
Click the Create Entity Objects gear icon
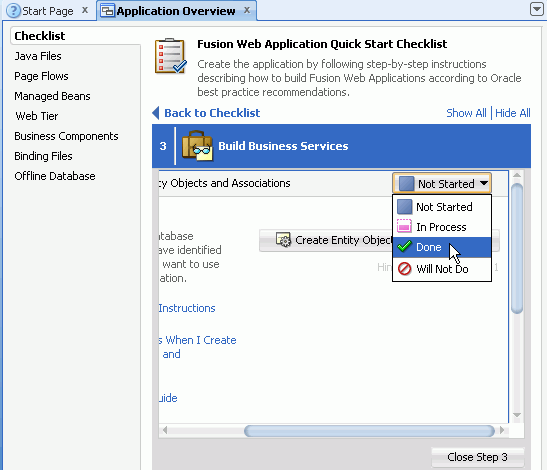(x=283, y=240)
